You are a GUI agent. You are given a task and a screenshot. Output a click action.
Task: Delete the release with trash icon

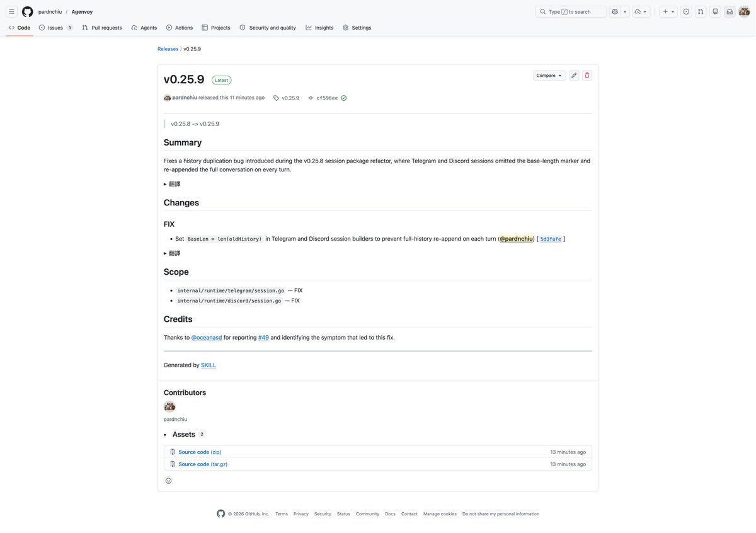click(x=587, y=76)
